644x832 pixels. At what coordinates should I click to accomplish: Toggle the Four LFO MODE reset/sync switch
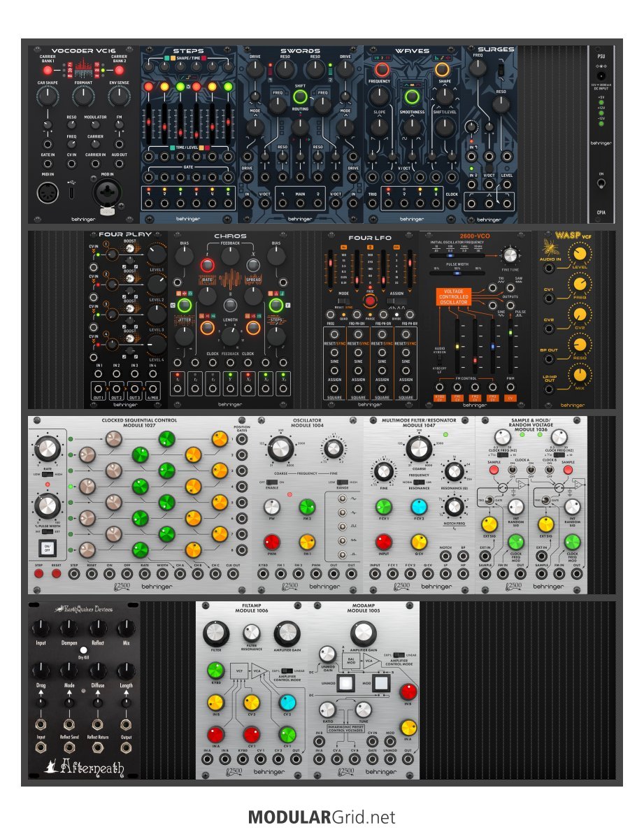click(x=343, y=301)
